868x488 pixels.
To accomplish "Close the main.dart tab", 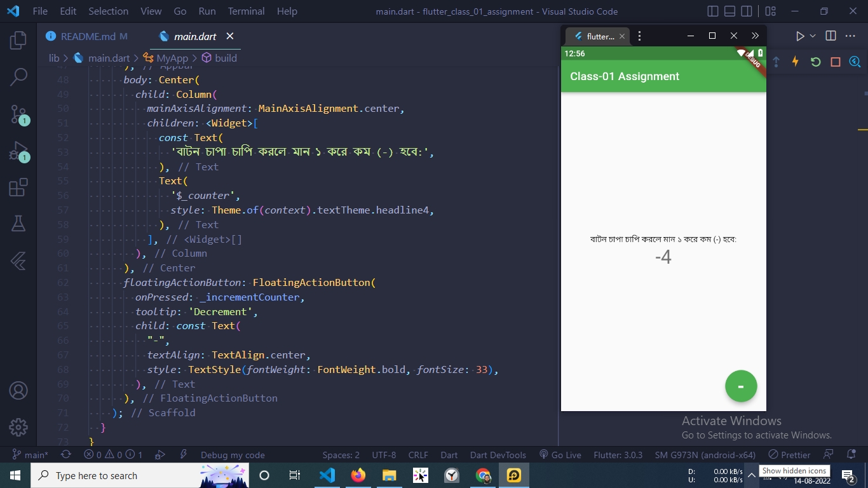I will point(230,36).
